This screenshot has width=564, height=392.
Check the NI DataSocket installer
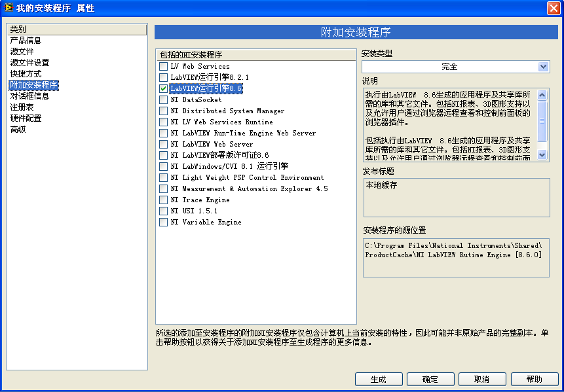point(163,100)
